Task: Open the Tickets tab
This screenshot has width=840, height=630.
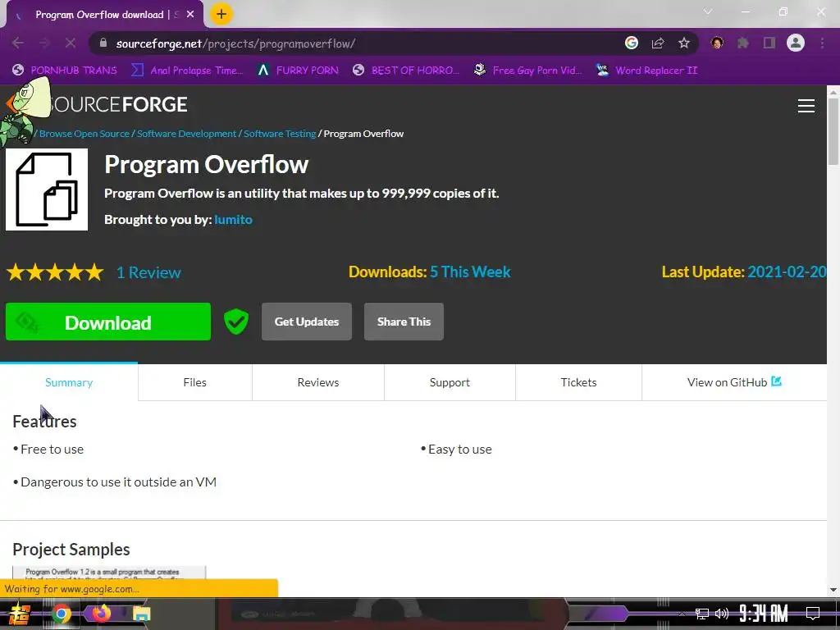Action: 578,382
